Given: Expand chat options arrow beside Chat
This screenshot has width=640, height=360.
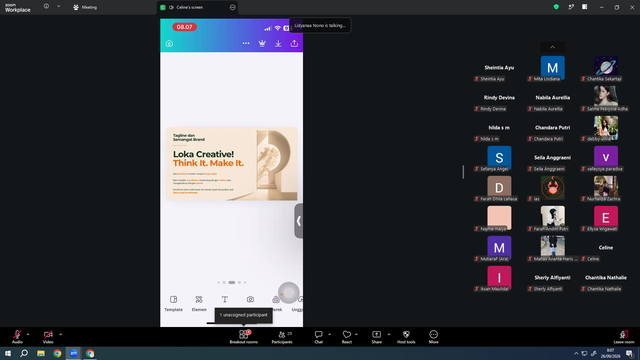Looking at the screenshot, I should click(329, 334).
